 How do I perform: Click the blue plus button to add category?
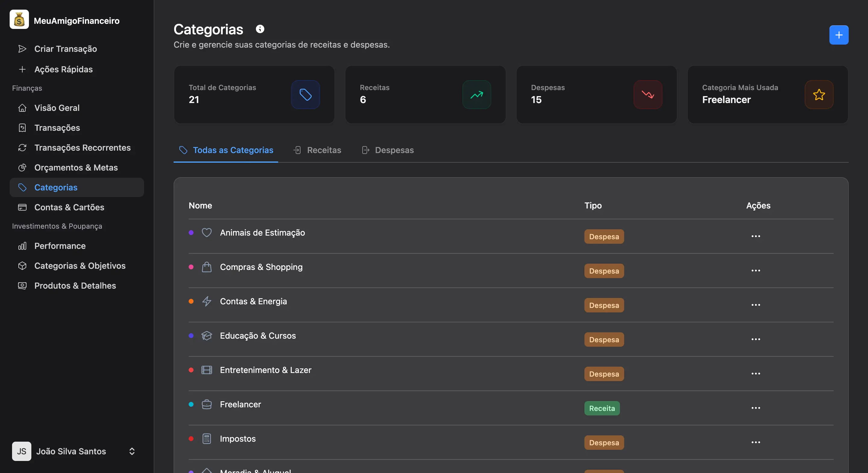coord(839,35)
